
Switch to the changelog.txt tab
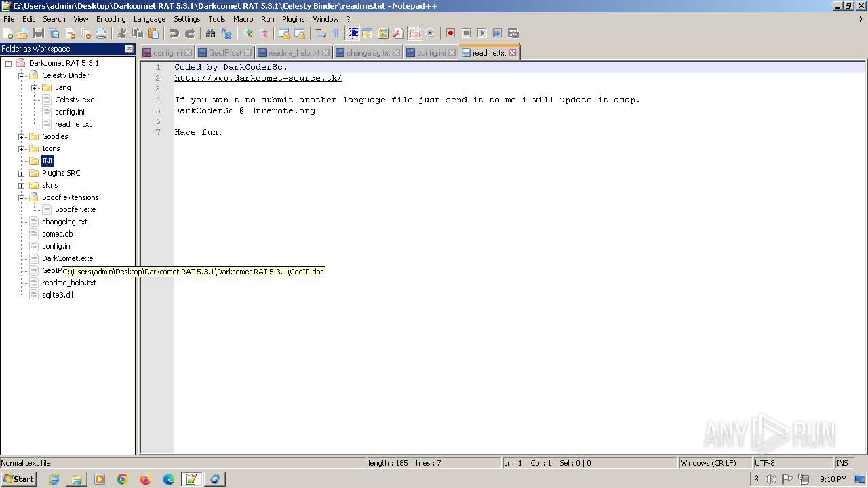pyautogui.click(x=368, y=52)
